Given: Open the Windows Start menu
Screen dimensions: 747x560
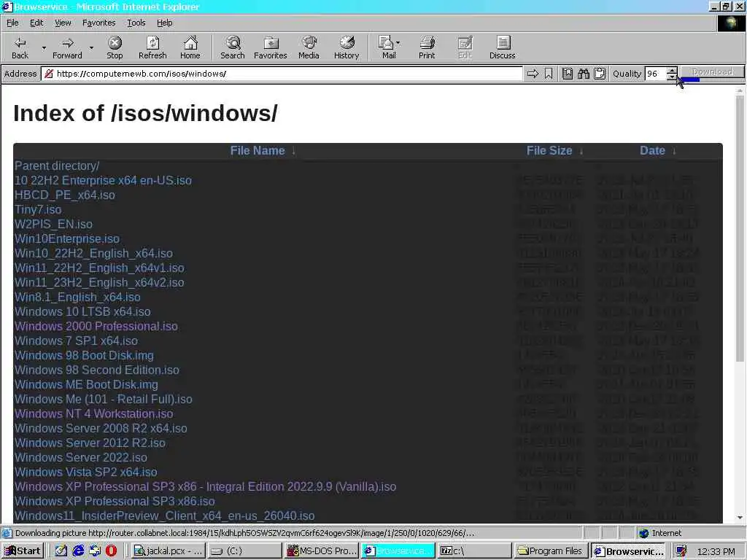Looking at the screenshot, I should point(23,551).
